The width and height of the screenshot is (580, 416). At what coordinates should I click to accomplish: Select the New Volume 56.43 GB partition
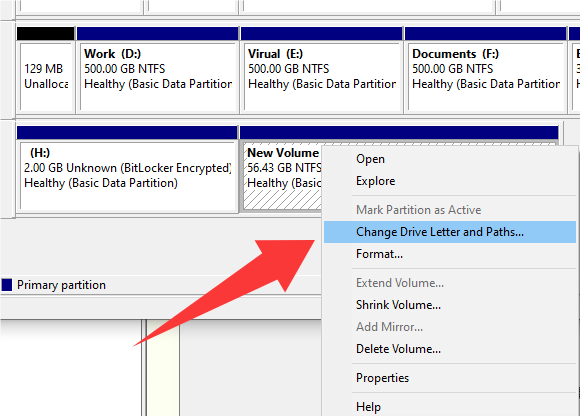pos(282,177)
